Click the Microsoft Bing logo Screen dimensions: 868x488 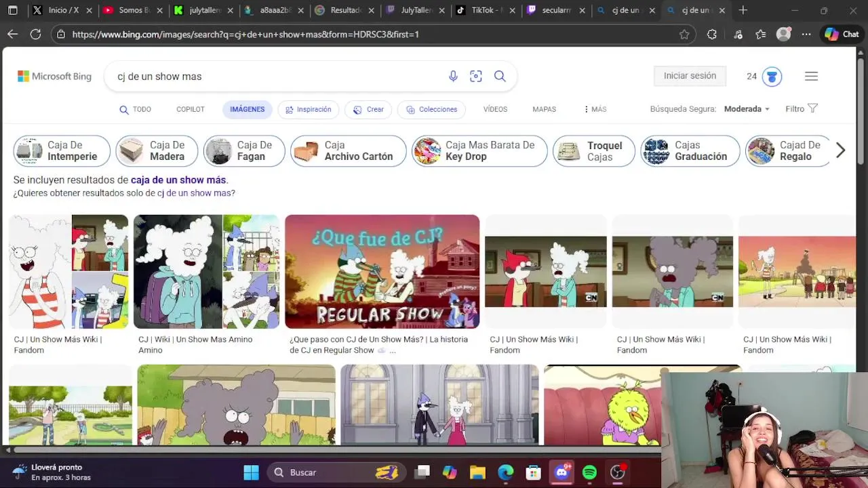54,77
